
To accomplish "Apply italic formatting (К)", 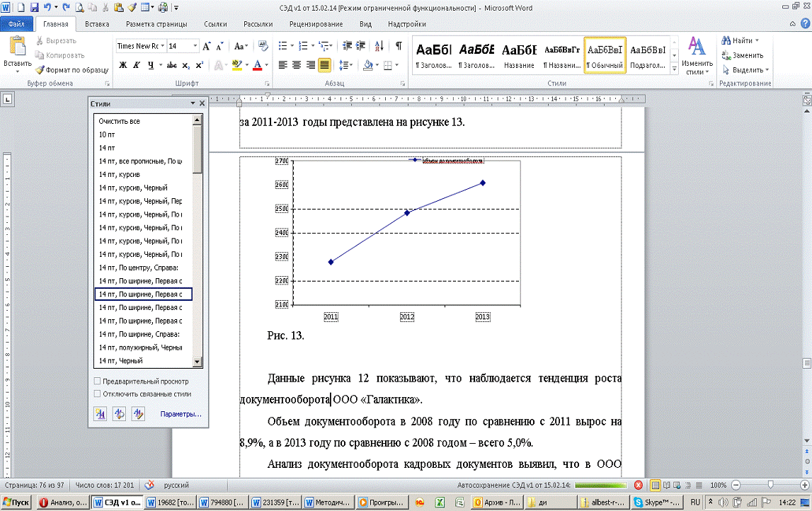I will (137, 65).
